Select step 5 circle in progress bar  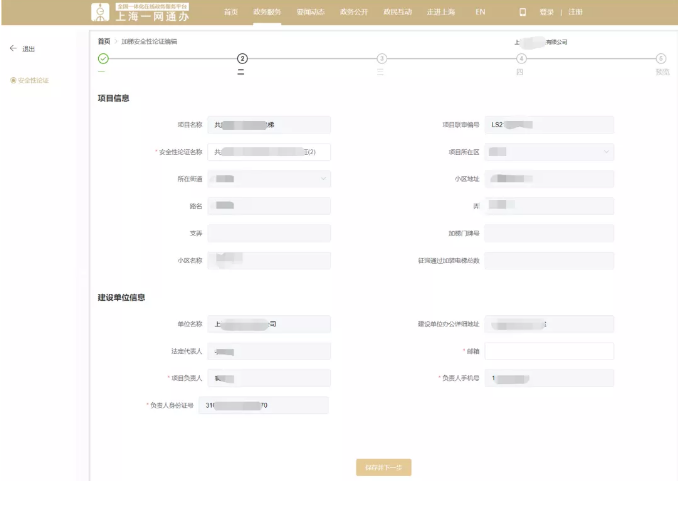click(661, 59)
